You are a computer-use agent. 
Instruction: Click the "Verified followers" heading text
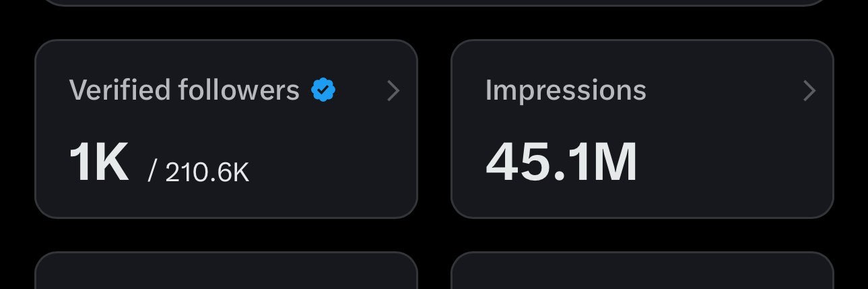pos(185,90)
